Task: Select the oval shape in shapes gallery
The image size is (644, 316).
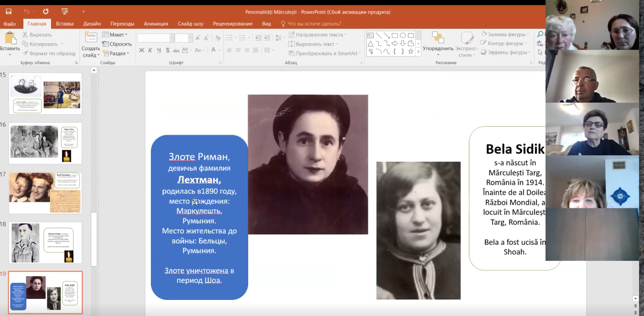Action: tap(403, 36)
